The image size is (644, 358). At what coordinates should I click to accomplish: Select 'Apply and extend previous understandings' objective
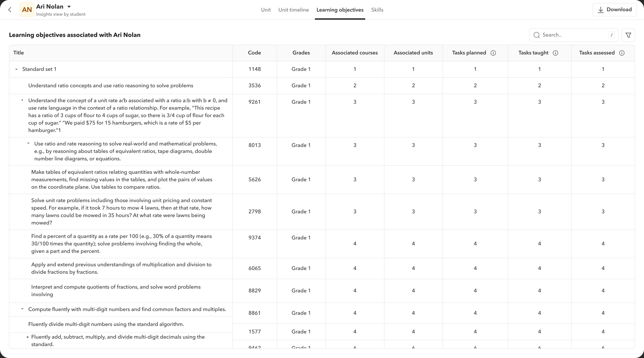(x=121, y=268)
